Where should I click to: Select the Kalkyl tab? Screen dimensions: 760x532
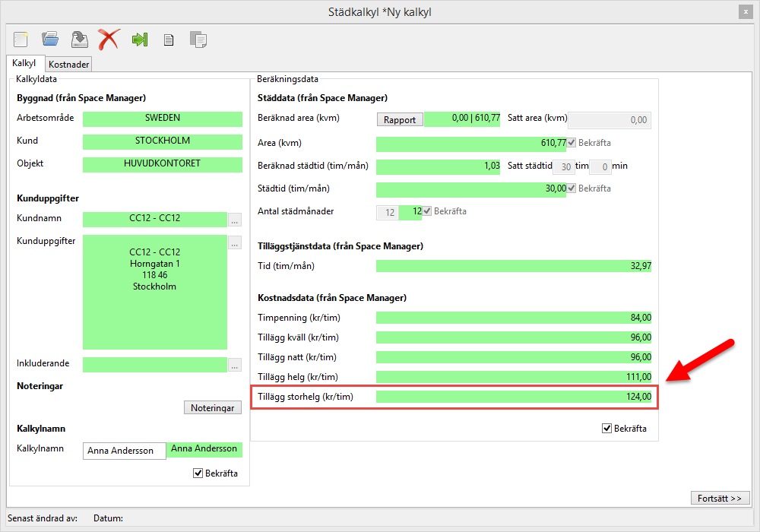coord(24,64)
